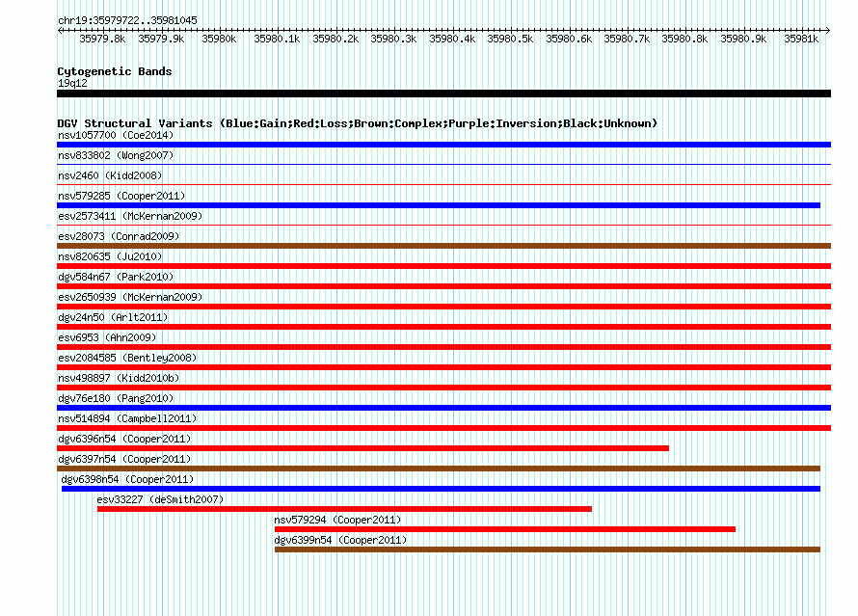
Task: Click the 19q12 cytogenetic band bar
Action: point(443,94)
